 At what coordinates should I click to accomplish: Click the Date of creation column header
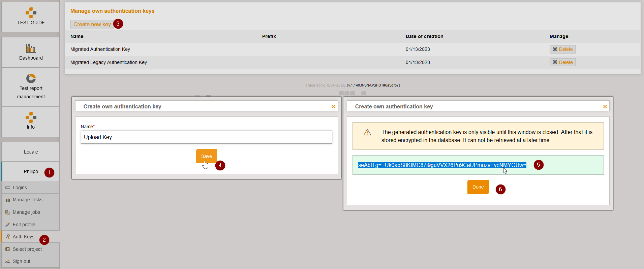(424, 36)
